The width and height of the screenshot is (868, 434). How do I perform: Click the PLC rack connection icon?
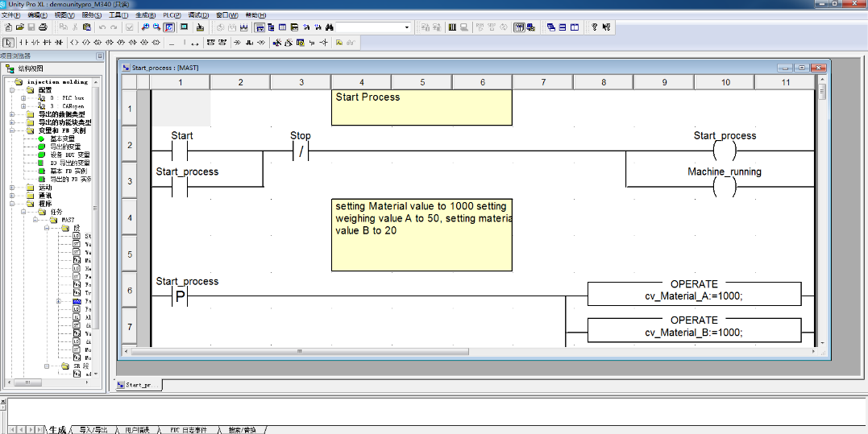point(451,27)
